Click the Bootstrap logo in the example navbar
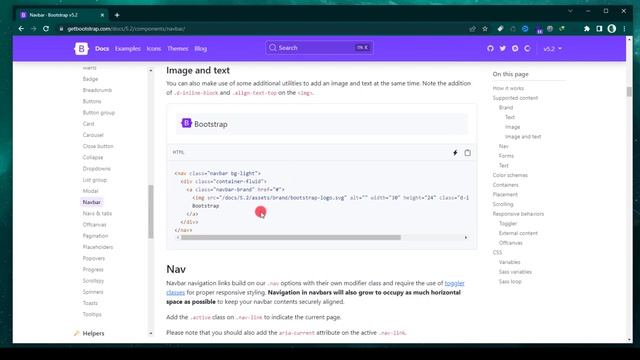 point(186,123)
